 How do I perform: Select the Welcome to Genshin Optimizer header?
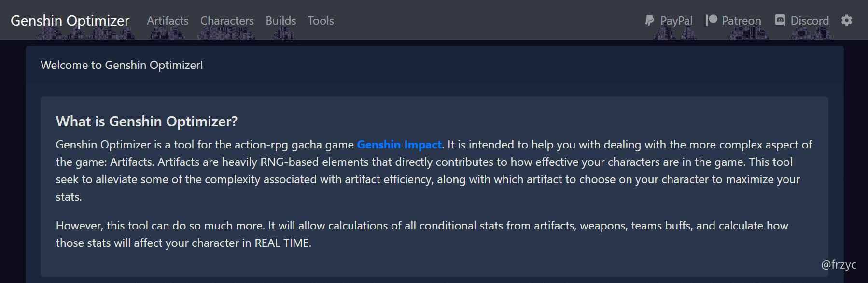pyautogui.click(x=122, y=65)
